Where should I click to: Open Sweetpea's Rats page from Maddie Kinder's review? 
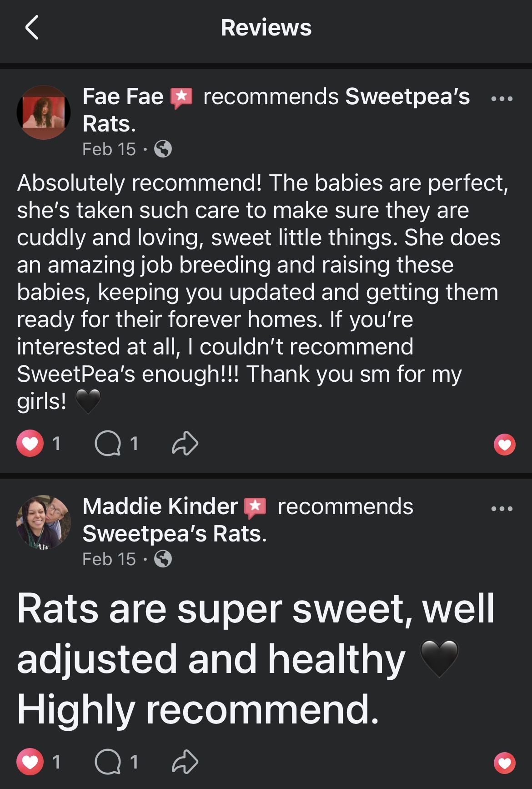click(x=174, y=534)
